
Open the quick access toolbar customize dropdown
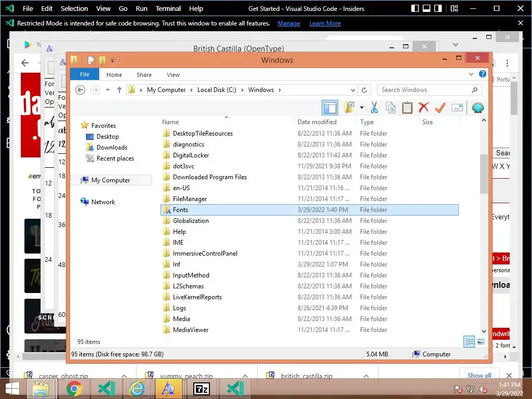(112, 60)
